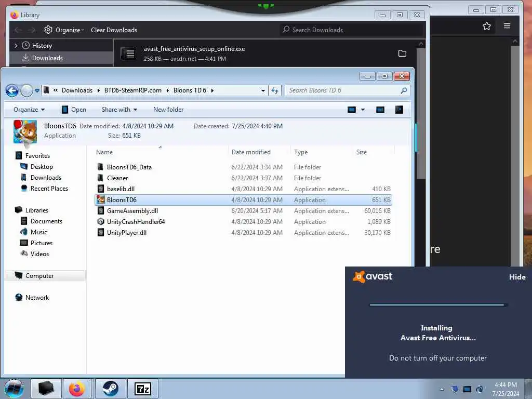The image size is (532, 399).
Task: Select Network in navigation pane
Action: point(37,298)
